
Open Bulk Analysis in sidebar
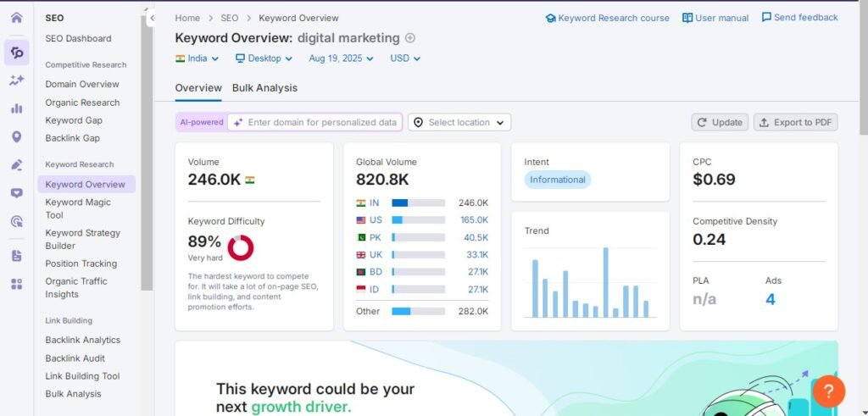click(73, 393)
